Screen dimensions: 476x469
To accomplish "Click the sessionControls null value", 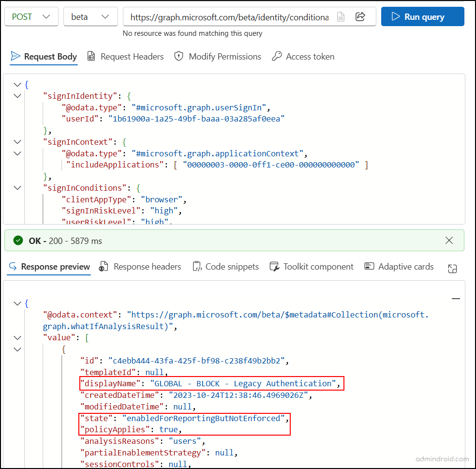I will point(178,464).
